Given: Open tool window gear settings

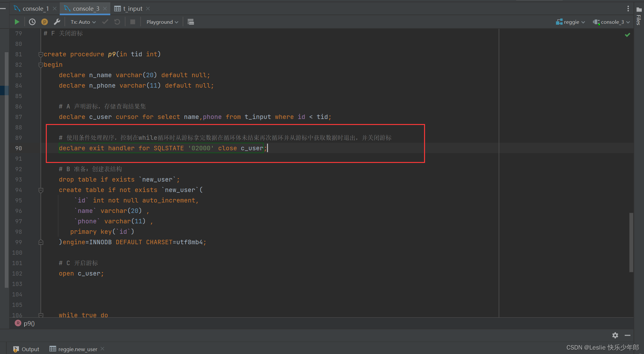Looking at the screenshot, I should point(615,335).
